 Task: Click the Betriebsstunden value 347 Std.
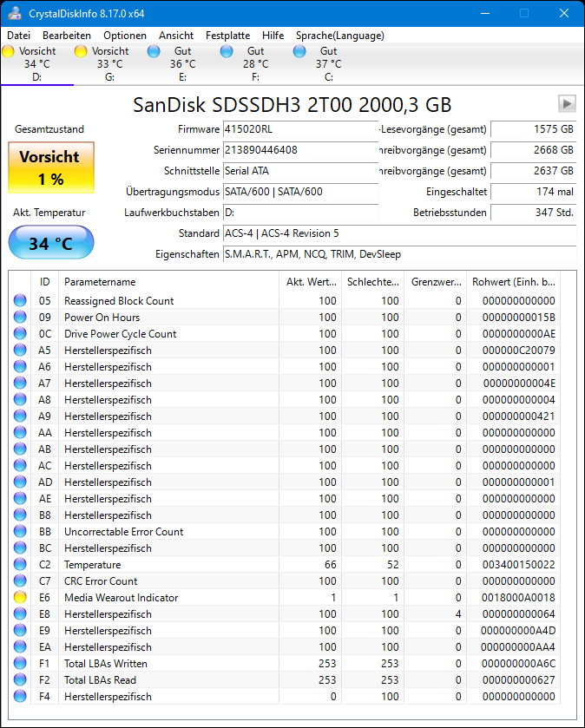pyautogui.click(x=534, y=213)
